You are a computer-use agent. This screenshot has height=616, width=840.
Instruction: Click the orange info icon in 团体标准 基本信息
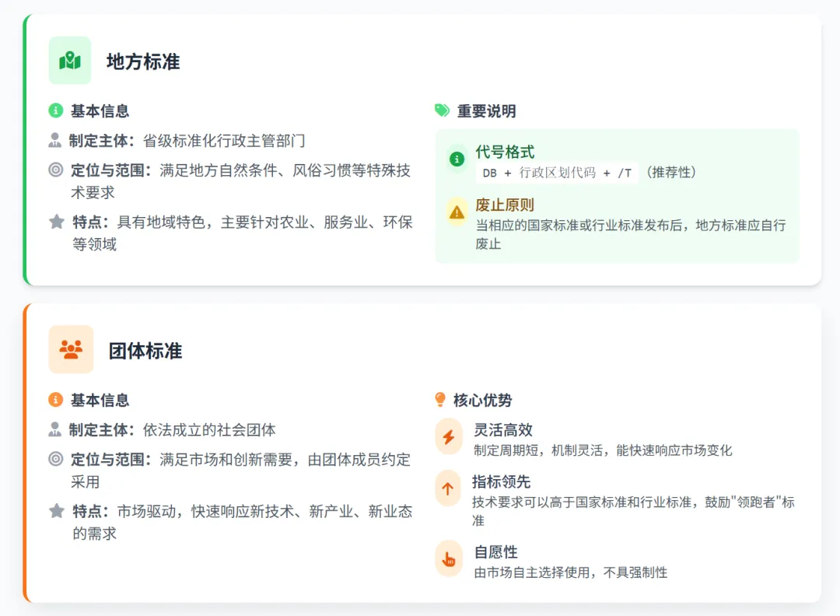point(55,400)
